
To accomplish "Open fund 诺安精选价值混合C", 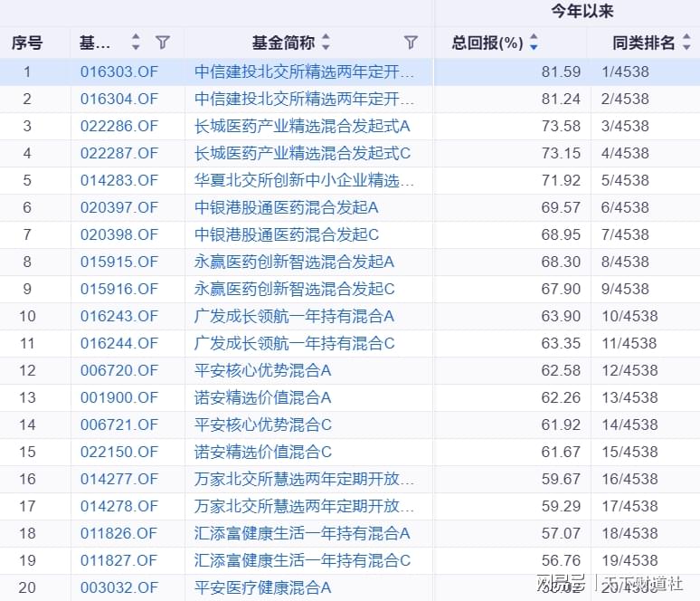I will tap(262, 452).
